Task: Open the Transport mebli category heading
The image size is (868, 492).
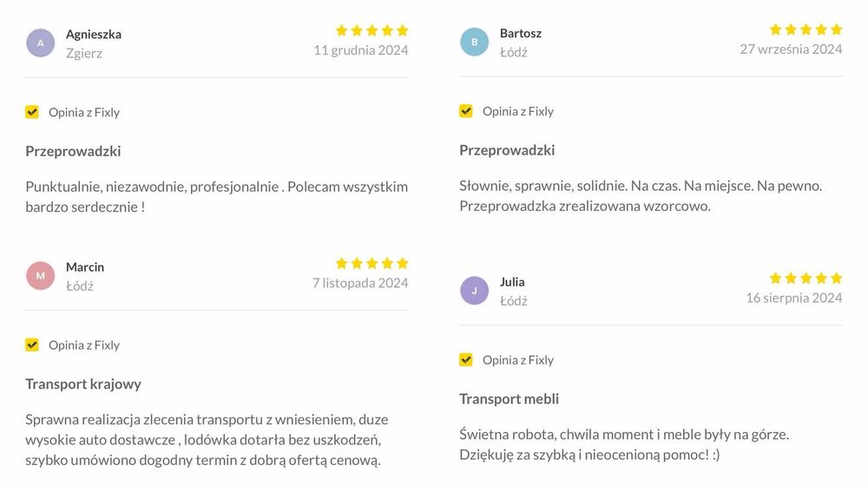Action: coord(509,398)
